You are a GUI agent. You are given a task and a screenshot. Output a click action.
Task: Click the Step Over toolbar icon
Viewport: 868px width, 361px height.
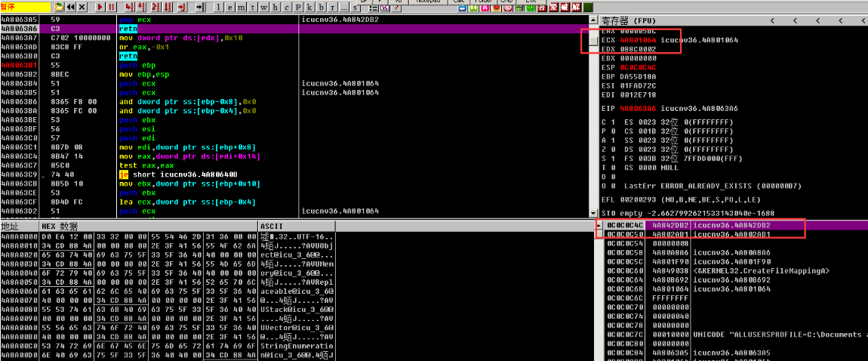pos(141,7)
